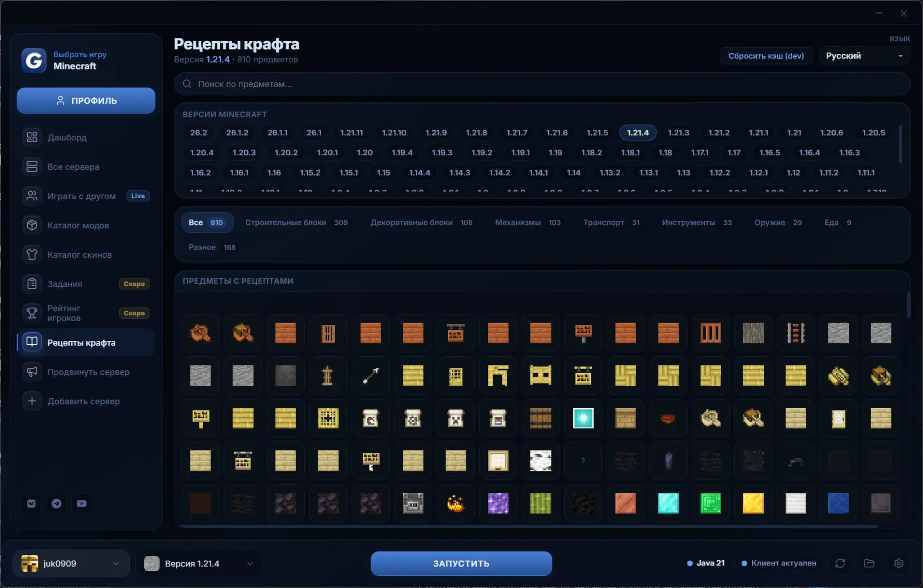The height and width of the screenshot is (588, 923).
Task: Click Выбрать игру link
Action: (x=80, y=54)
